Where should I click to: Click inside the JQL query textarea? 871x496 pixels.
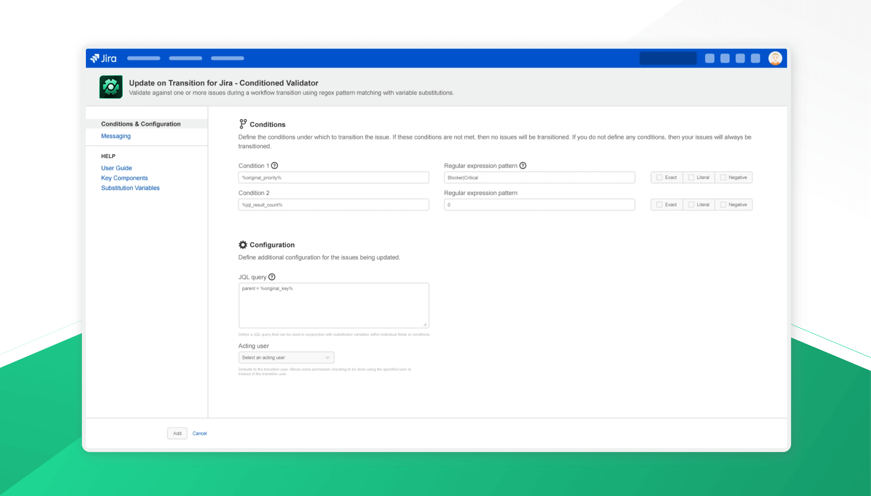[x=333, y=305]
